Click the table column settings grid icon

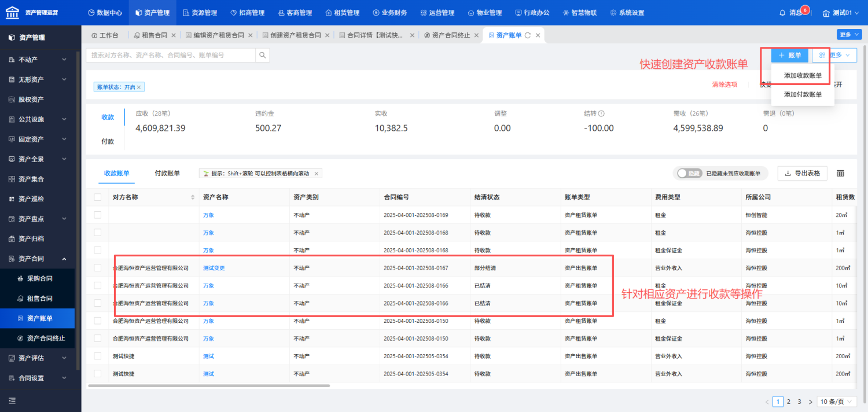click(x=840, y=174)
